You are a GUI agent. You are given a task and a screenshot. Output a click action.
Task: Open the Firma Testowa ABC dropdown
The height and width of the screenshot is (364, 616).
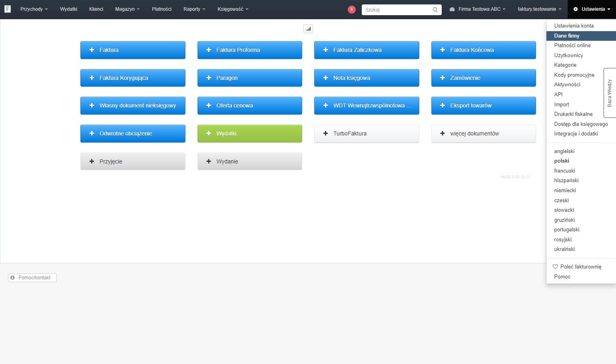tap(478, 9)
